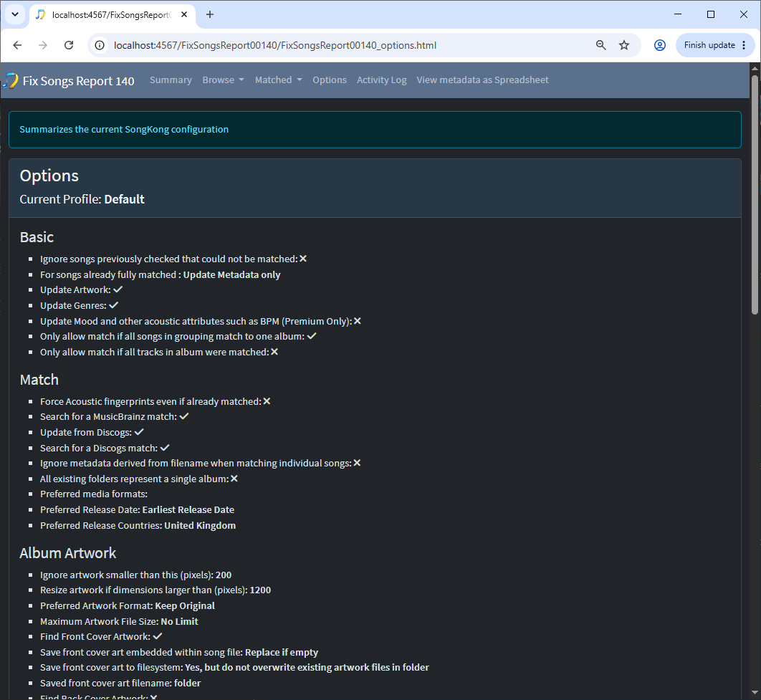
Task: Click 'Saved front cover art filename: folder' row
Action: [x=120, y=683]
